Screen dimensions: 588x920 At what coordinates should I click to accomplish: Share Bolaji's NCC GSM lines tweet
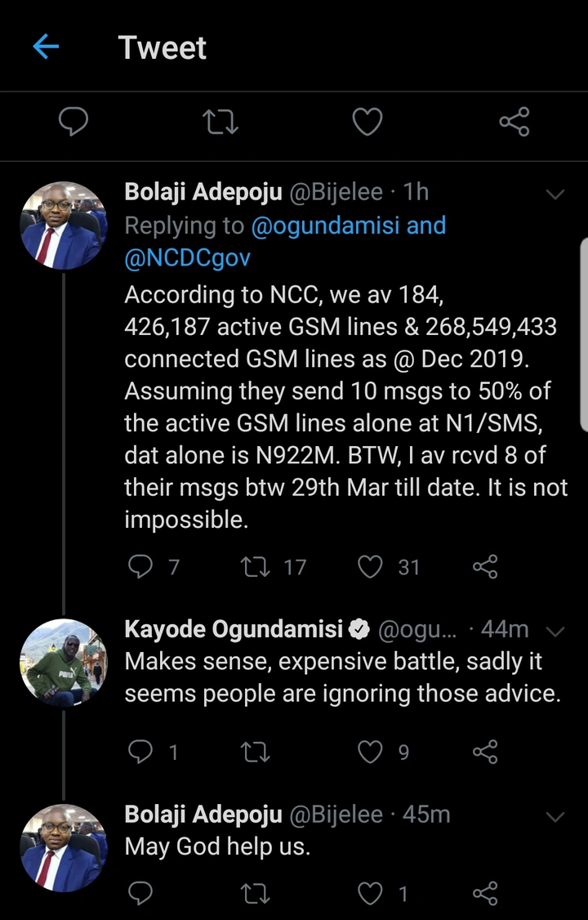tap(485, 566)
